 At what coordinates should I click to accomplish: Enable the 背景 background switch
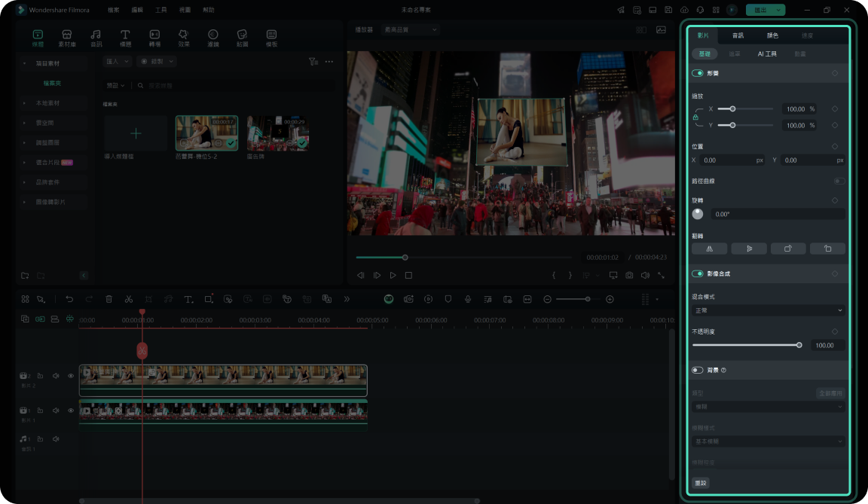[698, 370]
